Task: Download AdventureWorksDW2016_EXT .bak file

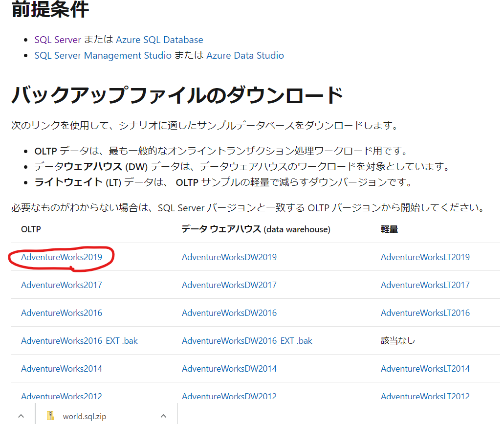Action: pyautogui.click(x=247, y=341)
